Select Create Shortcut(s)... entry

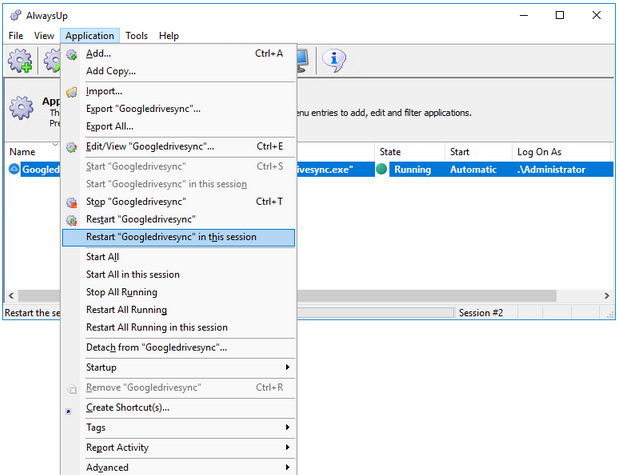(179, 408)
